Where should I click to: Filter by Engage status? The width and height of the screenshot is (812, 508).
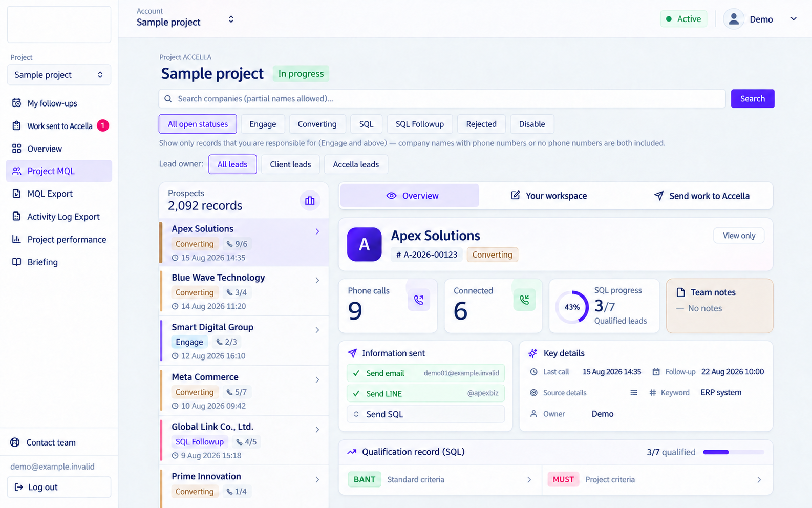[x=263, y=124]
